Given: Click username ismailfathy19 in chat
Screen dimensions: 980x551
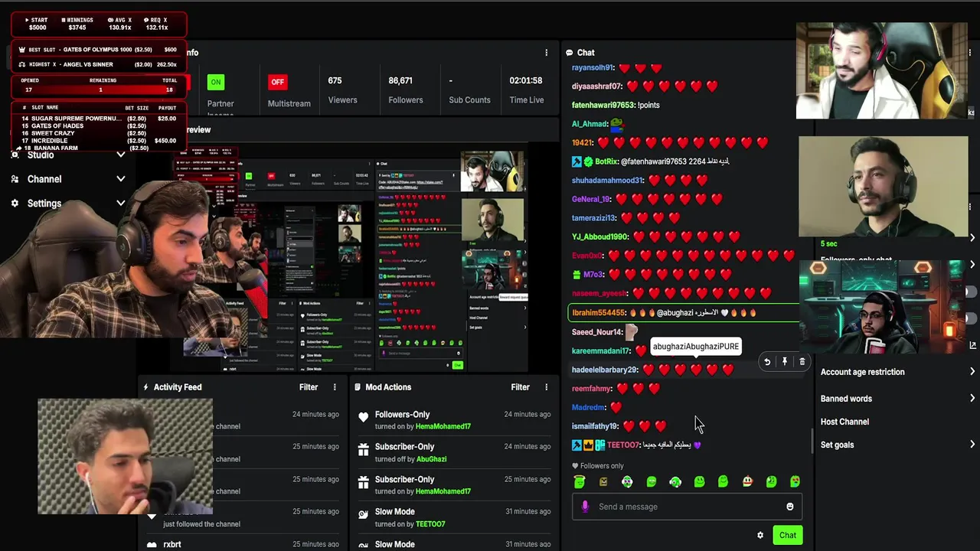Looking at the screenshot, I should point(595,426).
